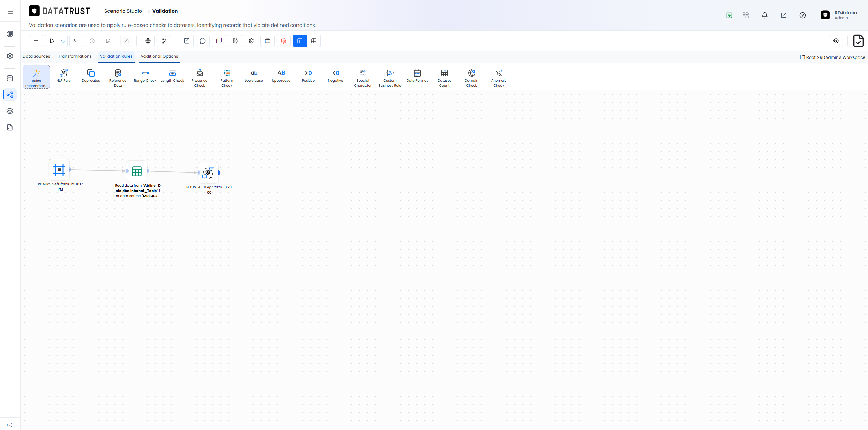Screen dimensions: 868x430
Task: Select the Uppercase rule
Action: (x=281, y=76)
